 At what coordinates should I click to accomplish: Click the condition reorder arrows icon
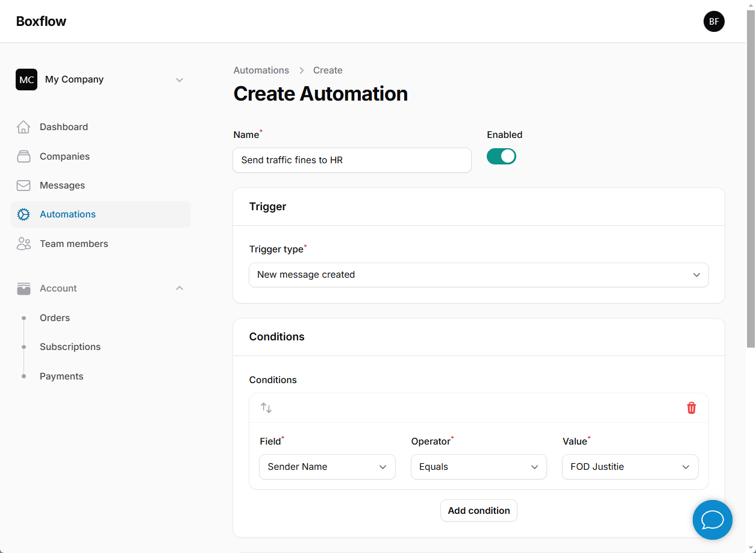click(266, 408)
